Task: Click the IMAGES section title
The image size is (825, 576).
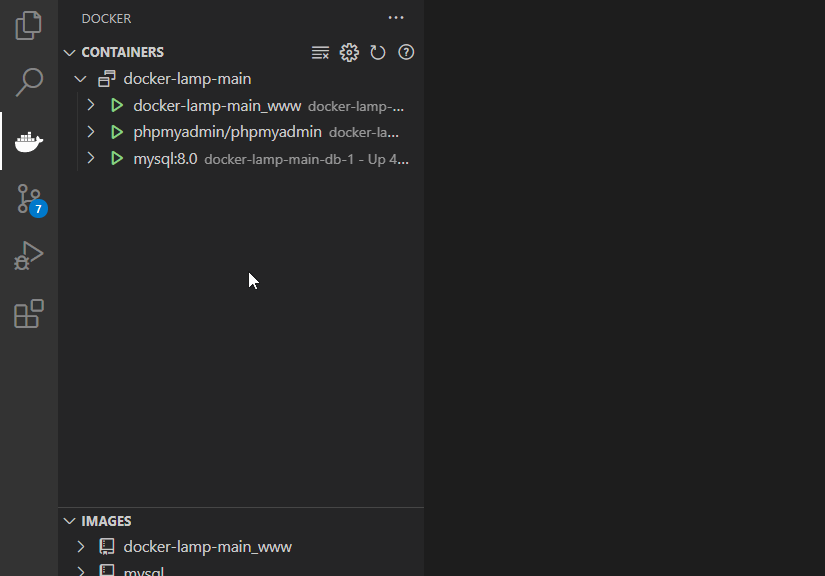Action: point(106,521)
